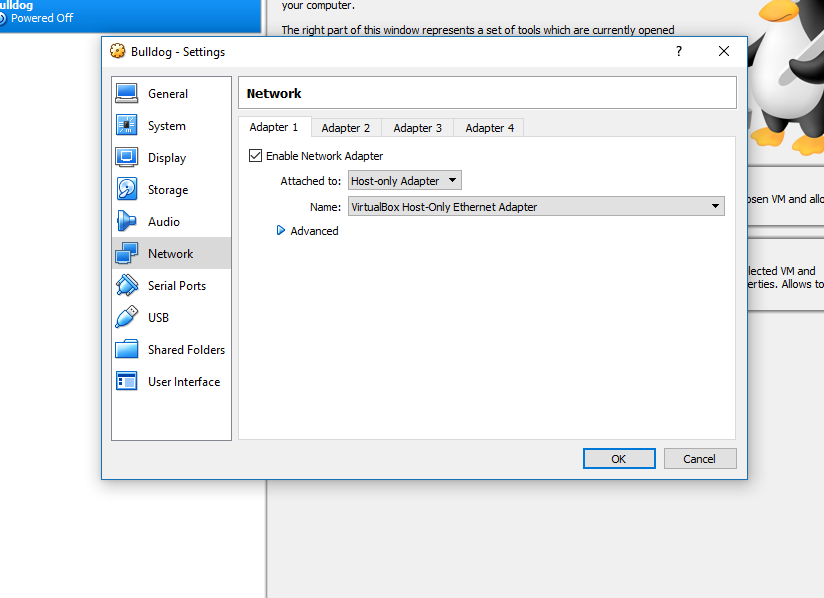Click the help question mark button
824x598 pixels.
[x=679, y=51]
